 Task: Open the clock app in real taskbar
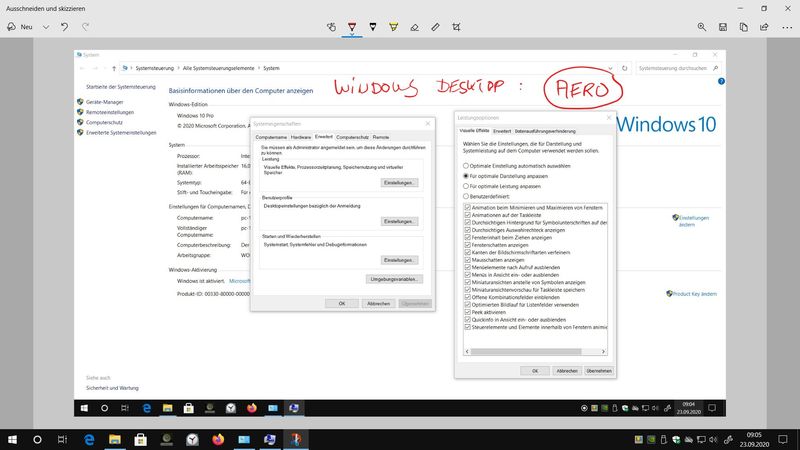point(192,439)
